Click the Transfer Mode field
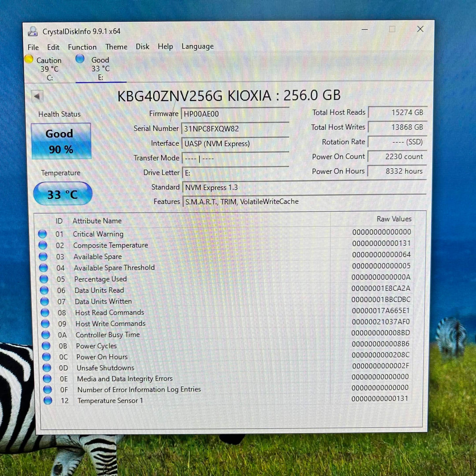The image size is (476, 476). point(236,158)
